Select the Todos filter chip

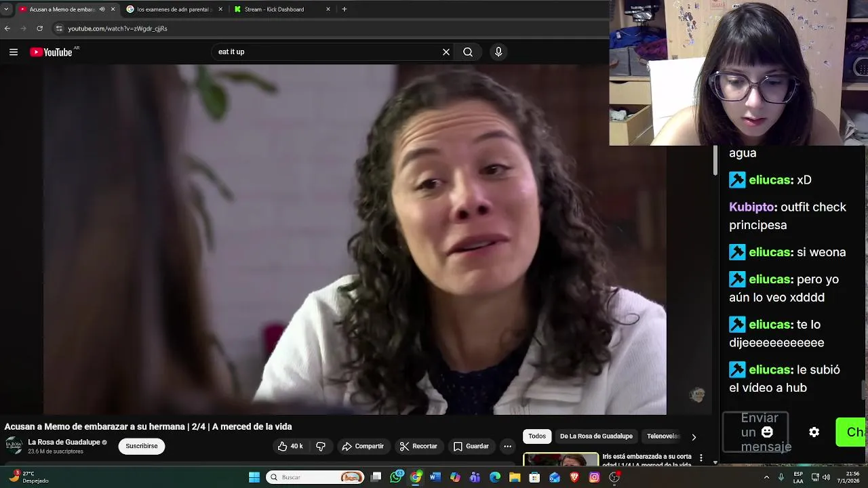pyautogui.click(x=537, y=436)
